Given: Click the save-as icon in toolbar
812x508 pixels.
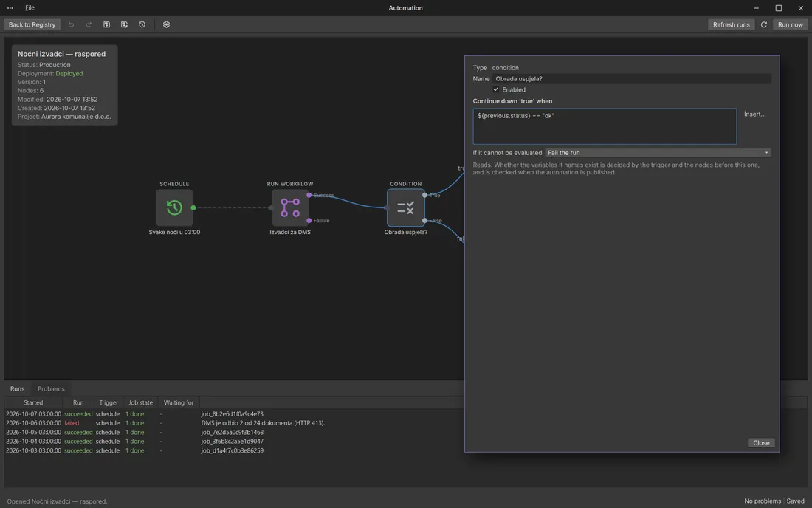Looking at the screenshot, I should coord(124,24).
